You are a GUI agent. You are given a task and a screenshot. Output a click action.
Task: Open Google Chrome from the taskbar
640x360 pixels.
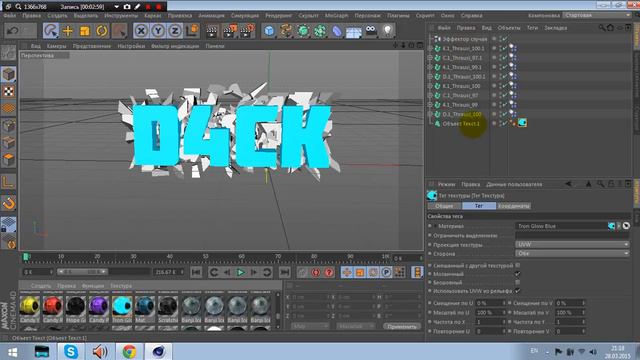click(x=129, y=351)
